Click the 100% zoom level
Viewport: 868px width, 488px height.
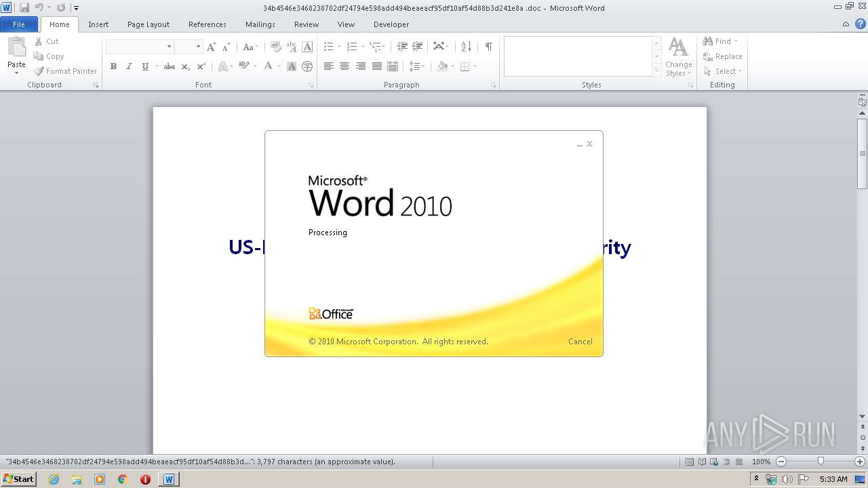click(x=762, y=462)
